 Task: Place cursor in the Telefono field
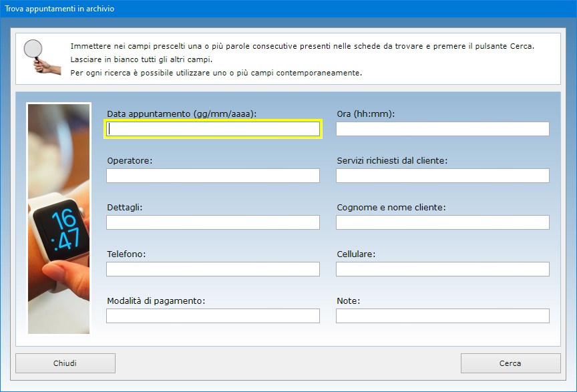[213, 269]
